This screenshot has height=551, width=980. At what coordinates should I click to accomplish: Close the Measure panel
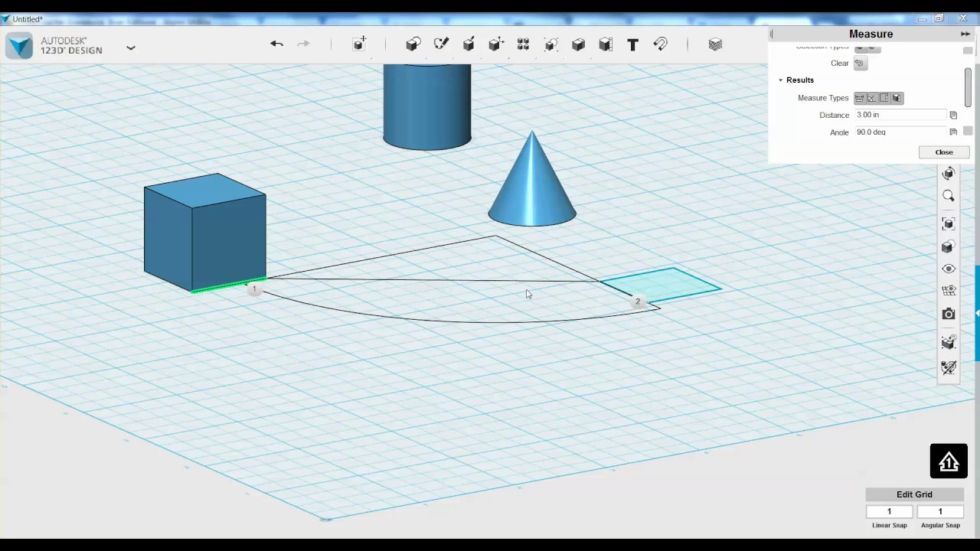point(944,152)
